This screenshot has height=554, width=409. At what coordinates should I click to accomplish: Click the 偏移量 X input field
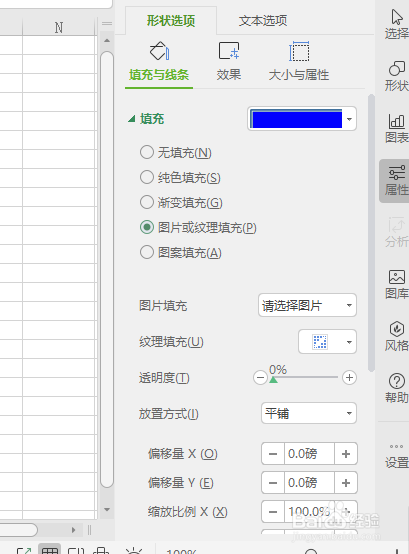pos(309,454)
